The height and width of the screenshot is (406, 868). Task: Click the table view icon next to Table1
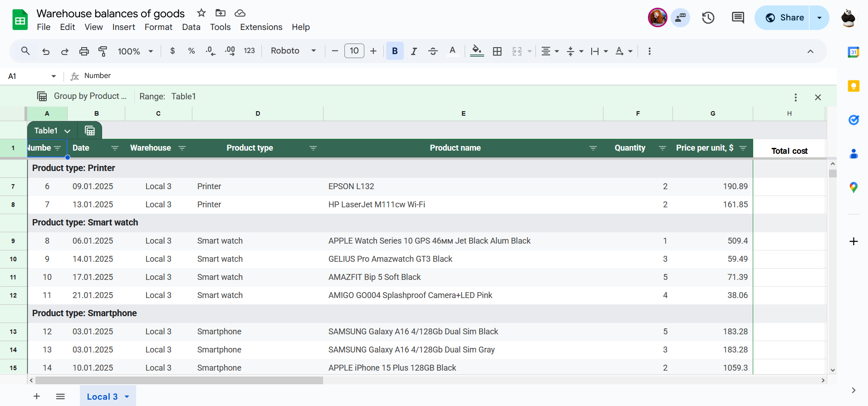90,131
